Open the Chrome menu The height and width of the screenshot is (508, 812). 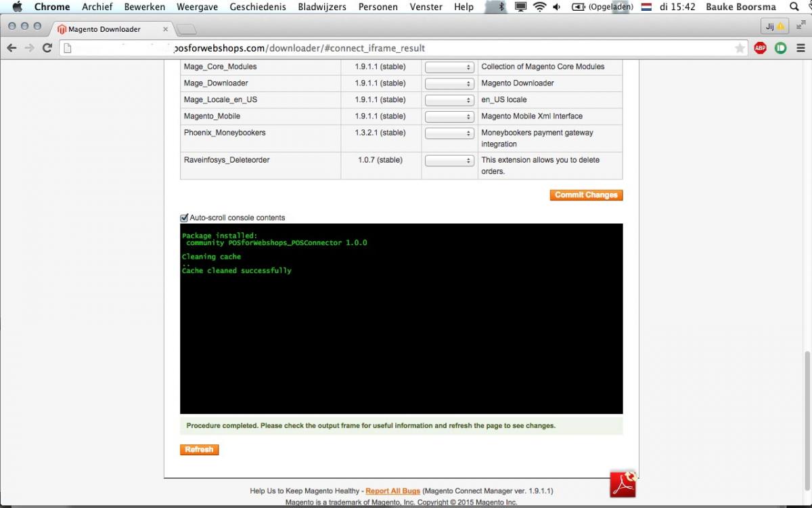click(x=52, y=7)
